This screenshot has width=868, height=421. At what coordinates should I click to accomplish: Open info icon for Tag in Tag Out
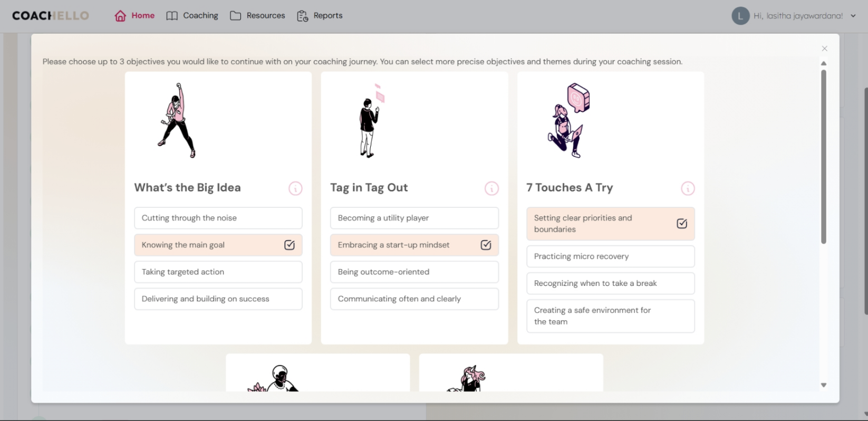[x=491, y=188]
